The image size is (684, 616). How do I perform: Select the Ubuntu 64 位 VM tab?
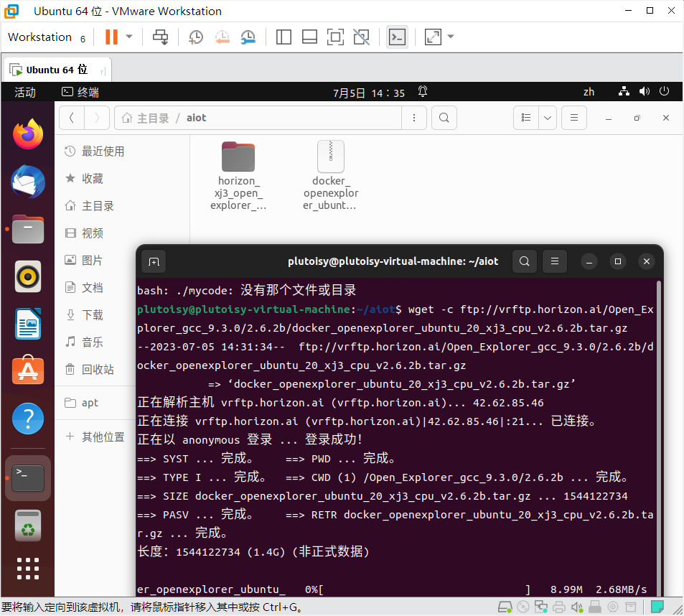click(57, 70)
